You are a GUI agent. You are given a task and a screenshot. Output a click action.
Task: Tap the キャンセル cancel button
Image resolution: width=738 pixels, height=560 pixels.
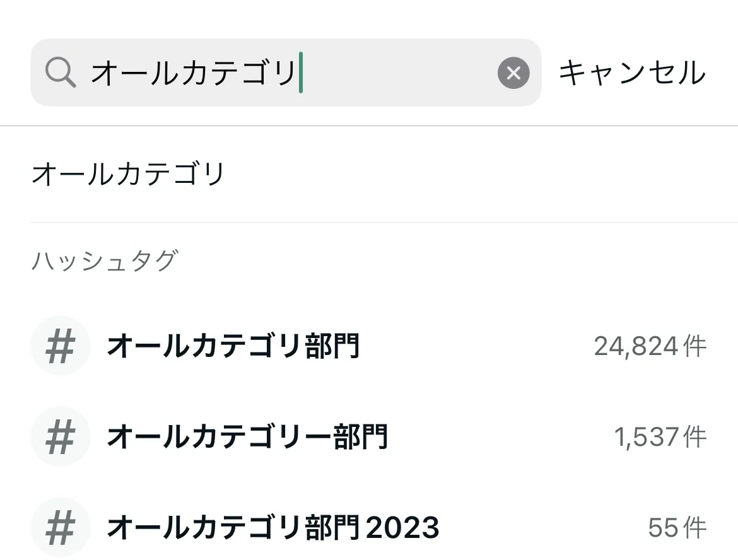click(632, 73)
